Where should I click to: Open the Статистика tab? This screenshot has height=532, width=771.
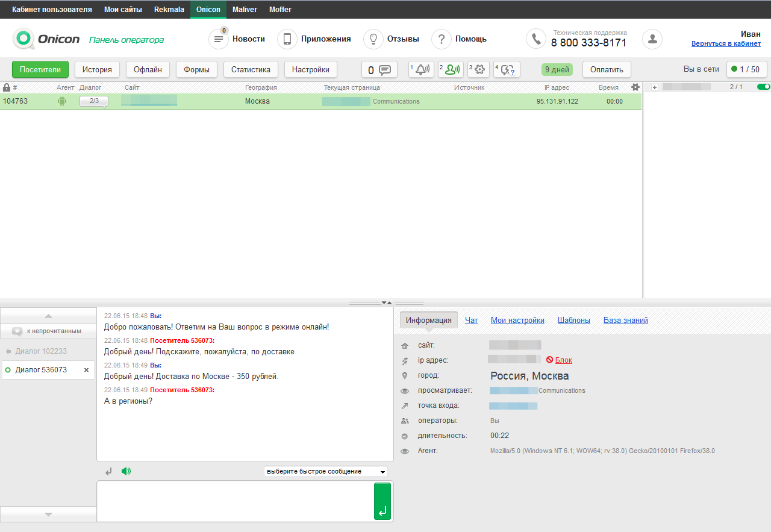click(251, 69)
